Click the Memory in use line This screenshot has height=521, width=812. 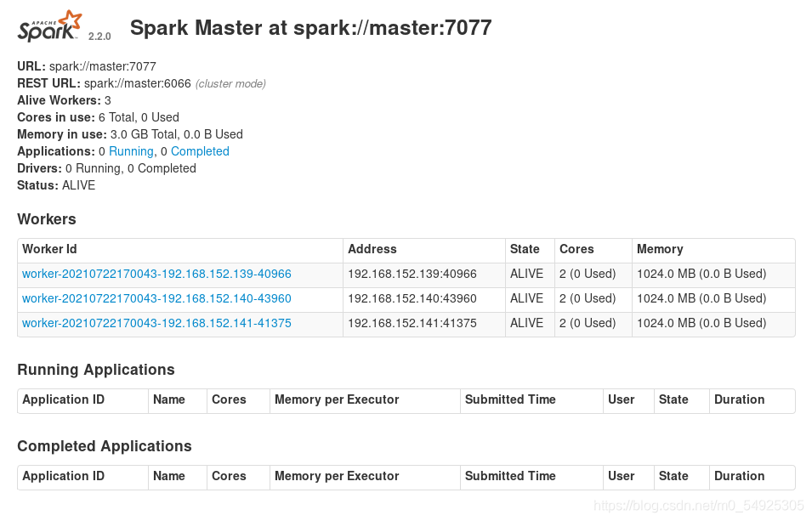tap(130, 134)
